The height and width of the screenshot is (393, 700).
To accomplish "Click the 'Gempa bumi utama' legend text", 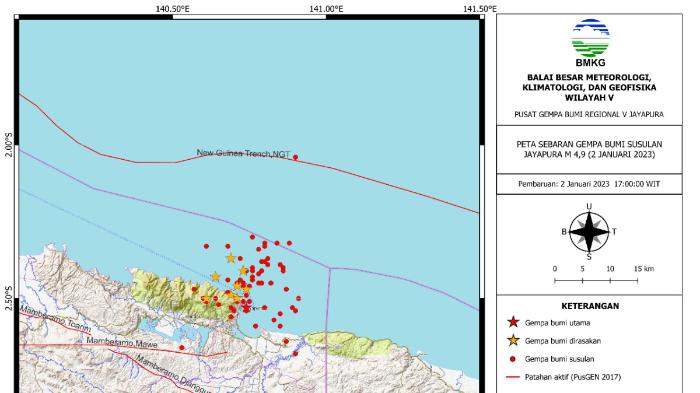I will (x=557, y=322).
